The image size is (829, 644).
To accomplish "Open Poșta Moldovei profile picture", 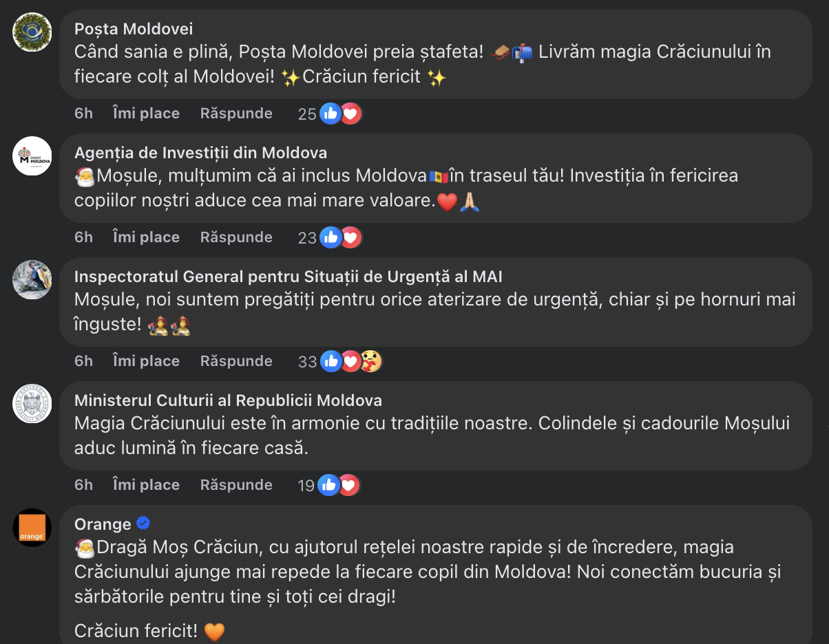I will (32, 32).
